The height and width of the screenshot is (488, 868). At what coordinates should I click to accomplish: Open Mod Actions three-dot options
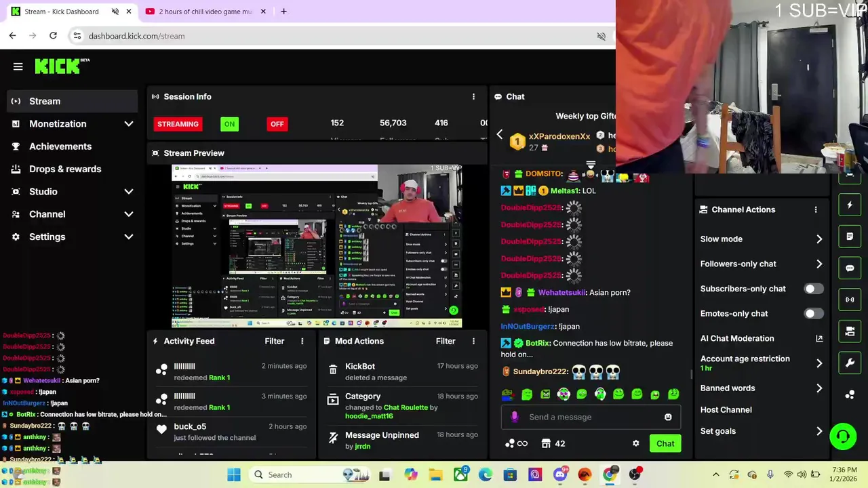click(473, 341)
